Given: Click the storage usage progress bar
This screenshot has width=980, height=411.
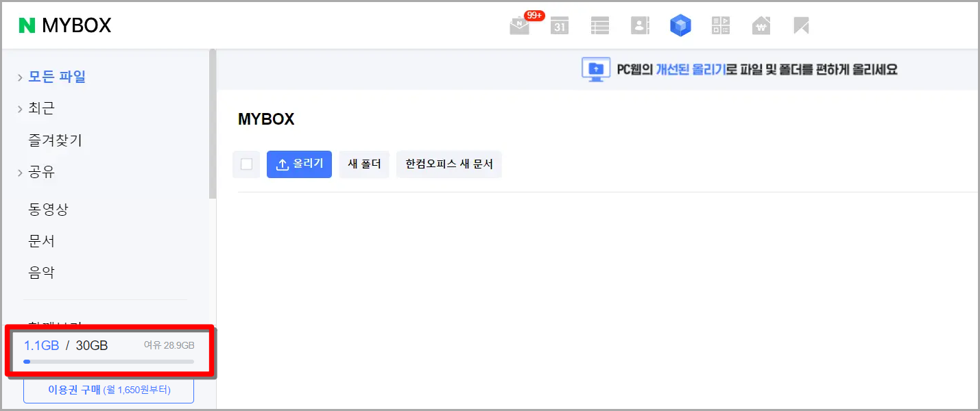Looking at the screenshot, I should tap(109, 361).
